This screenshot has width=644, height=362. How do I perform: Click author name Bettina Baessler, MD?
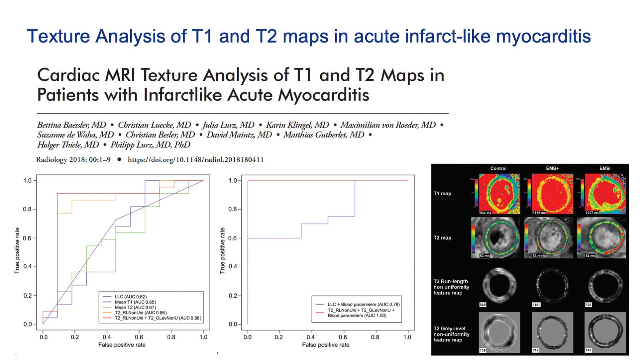pos(72,125)
